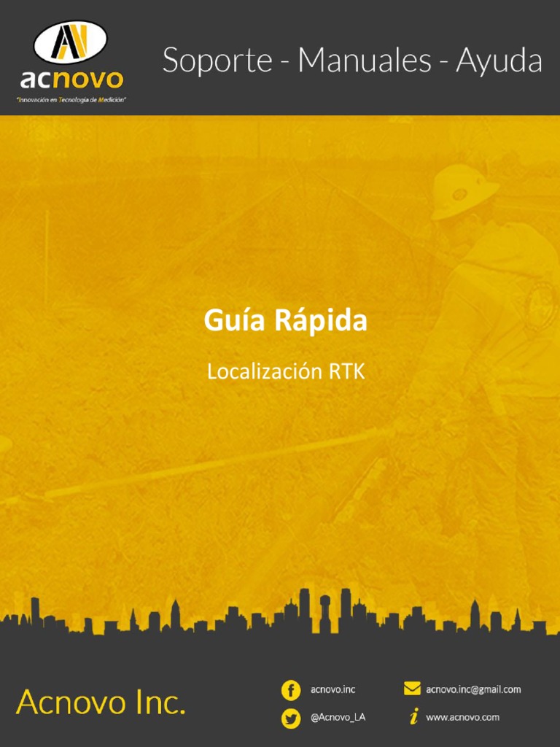Open the acnovo.inc Facebook link
560x747 pixels.
(332, 689)
